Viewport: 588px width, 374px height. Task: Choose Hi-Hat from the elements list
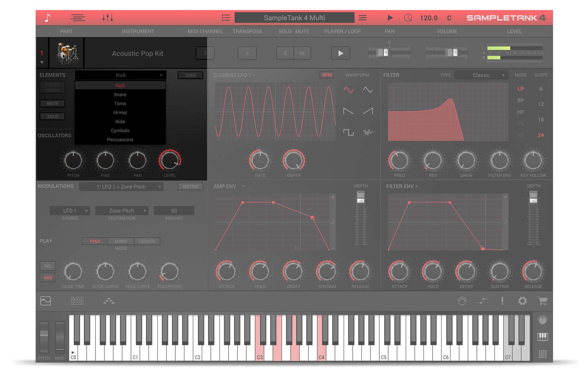tap(120, 113)
